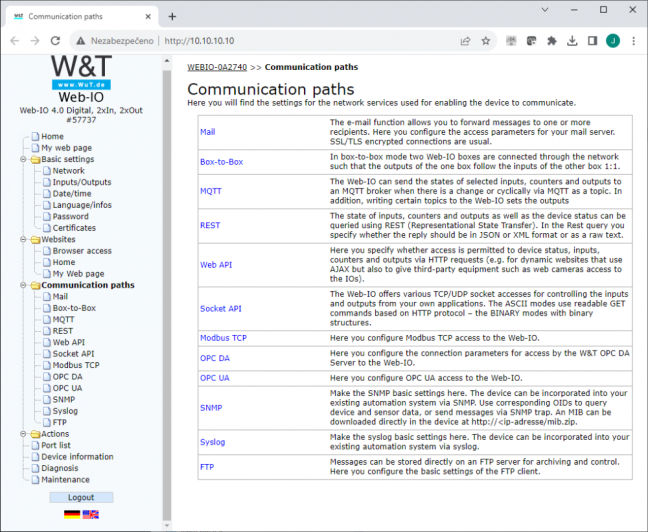Select OPC UA in the navigation tree
This screenshot has height=532, width=648.
[x=67, y=388]
